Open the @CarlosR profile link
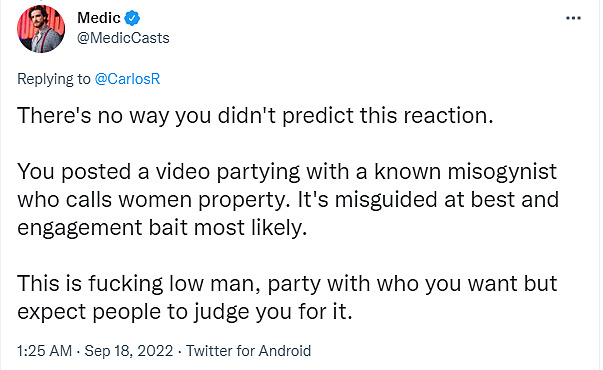The width and height of the screenshot is (603, 370). click(x=127, y=79)
